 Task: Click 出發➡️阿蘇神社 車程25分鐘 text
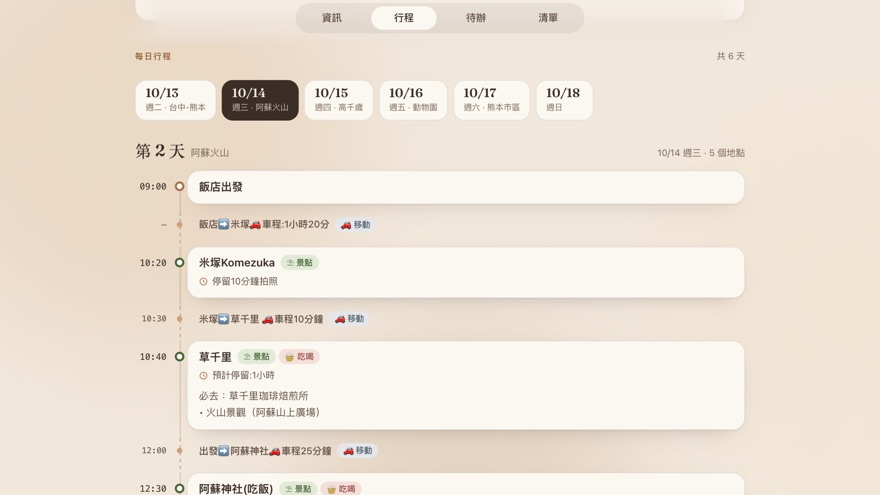[x=265, y=451]
